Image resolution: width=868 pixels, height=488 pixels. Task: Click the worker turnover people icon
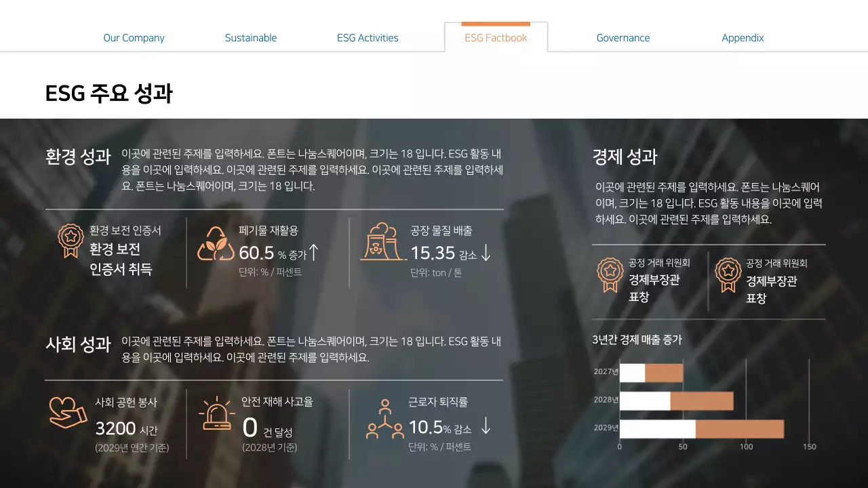tap(384, 417)
